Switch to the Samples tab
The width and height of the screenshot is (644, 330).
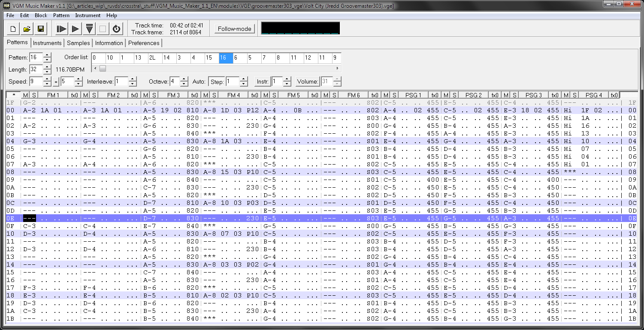click(x=79, y=43)
